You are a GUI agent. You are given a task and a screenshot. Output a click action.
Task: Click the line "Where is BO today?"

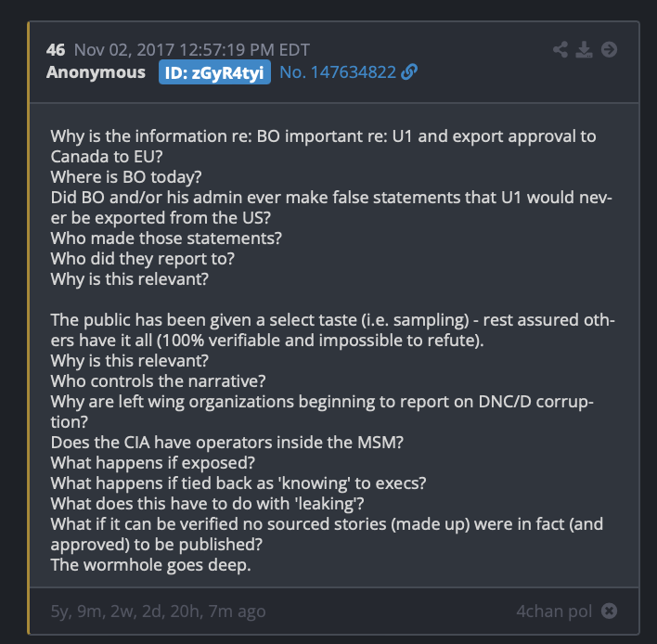tap(126, 177)
